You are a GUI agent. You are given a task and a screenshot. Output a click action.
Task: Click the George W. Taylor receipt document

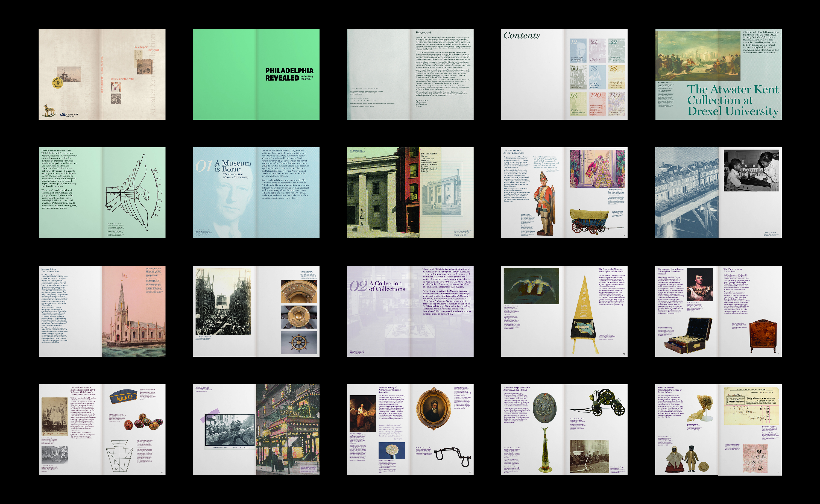pos(751,406)
